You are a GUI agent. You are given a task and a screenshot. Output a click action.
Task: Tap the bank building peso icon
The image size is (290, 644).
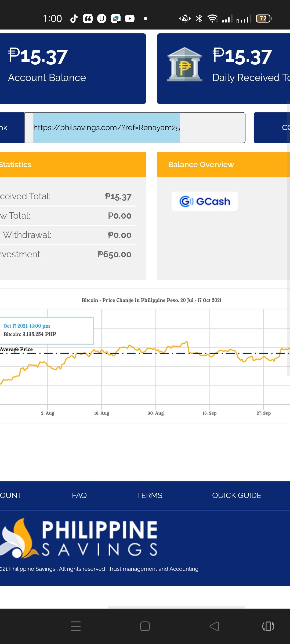pos(184,64)
